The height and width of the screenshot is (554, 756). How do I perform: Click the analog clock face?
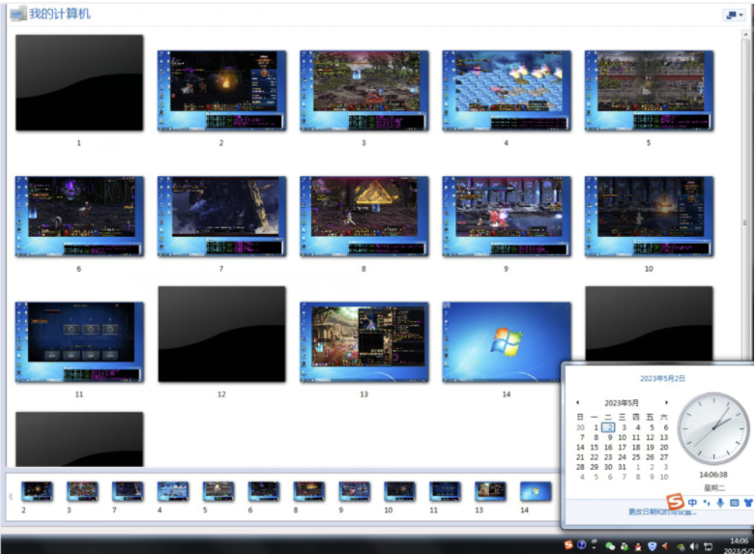(713, 428)
